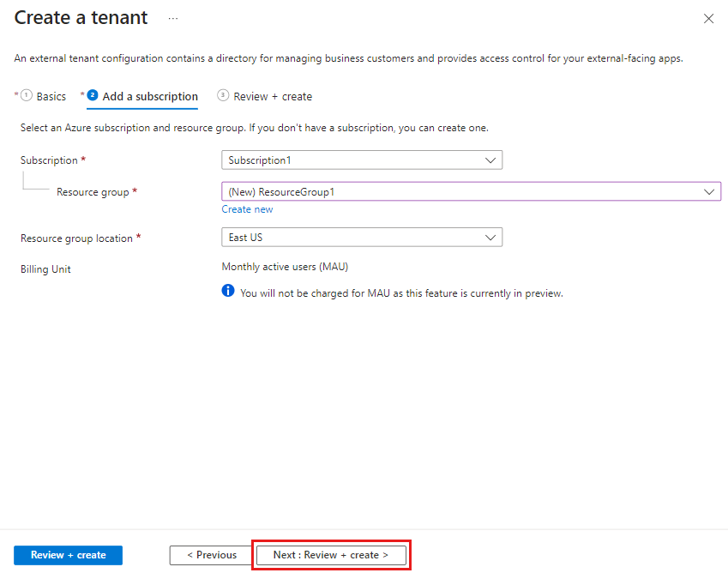Click the step 1 circle icon
This screenshot has width=728, height=585.
tap(27, 95)
